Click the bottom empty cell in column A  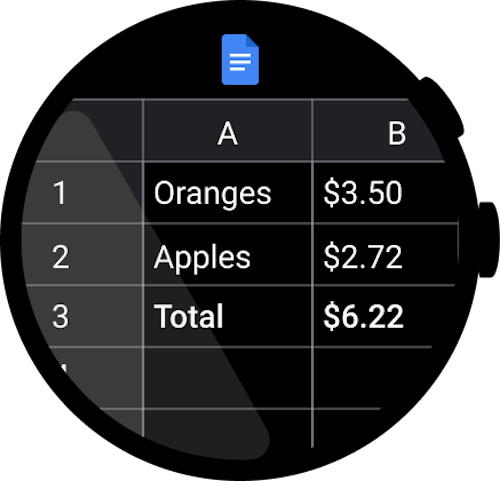point(228,430)
